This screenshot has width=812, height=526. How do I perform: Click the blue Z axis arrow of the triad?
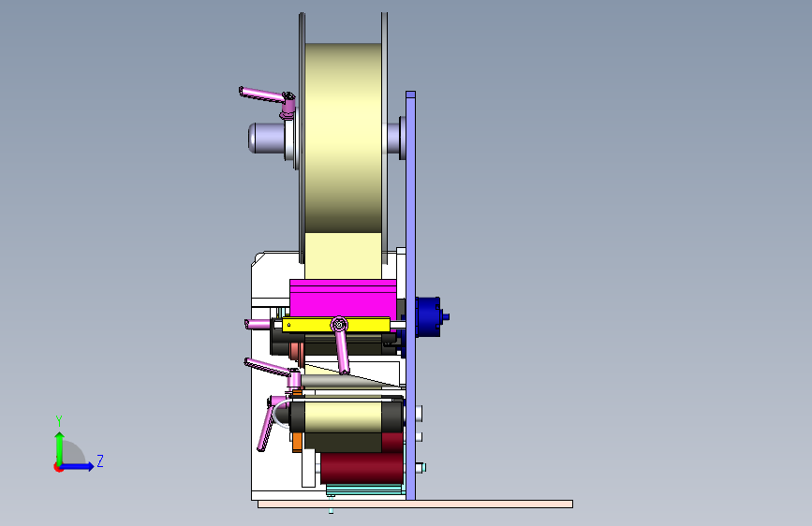coord(78,466)
